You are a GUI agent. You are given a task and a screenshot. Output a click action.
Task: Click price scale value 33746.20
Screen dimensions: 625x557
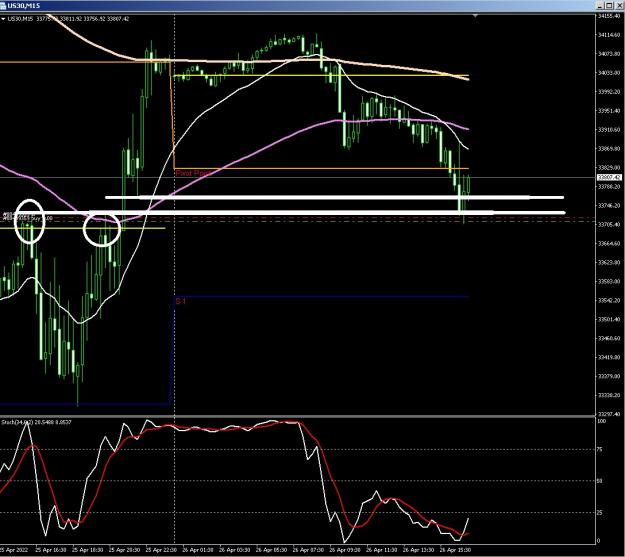(x=609, y=206)
